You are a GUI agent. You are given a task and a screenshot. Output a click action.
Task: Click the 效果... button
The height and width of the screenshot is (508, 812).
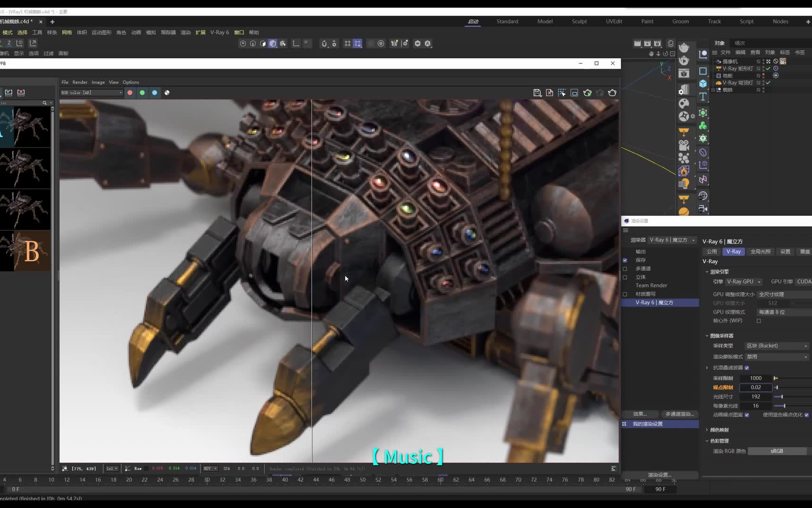(x=640, y=414)
